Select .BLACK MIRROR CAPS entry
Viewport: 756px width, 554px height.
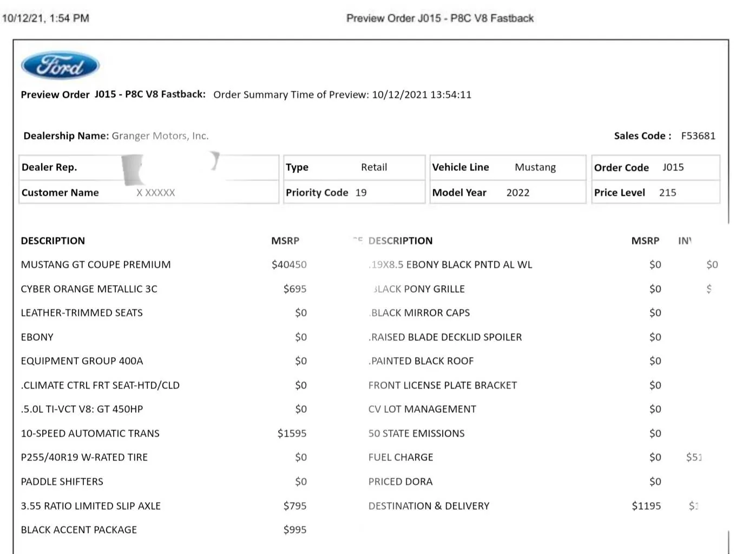[419, 313]
